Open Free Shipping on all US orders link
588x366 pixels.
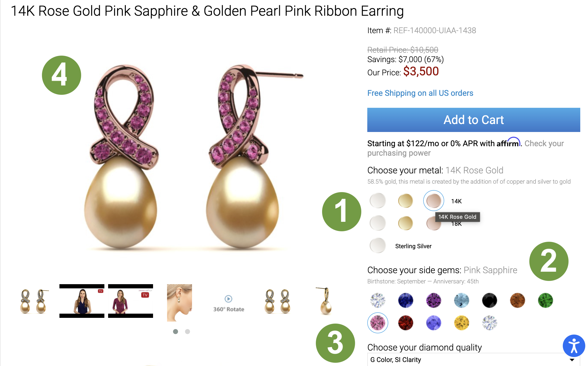[x=420, y=93]
